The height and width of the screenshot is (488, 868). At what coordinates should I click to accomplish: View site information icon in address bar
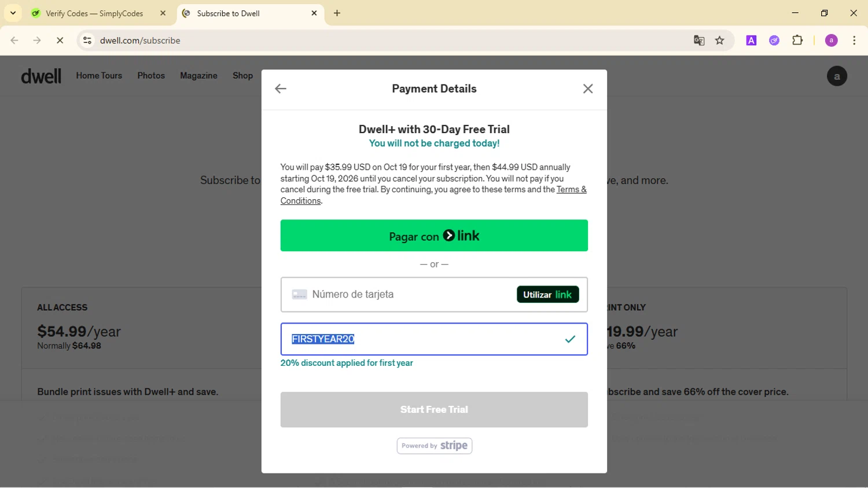coord(87,41)
